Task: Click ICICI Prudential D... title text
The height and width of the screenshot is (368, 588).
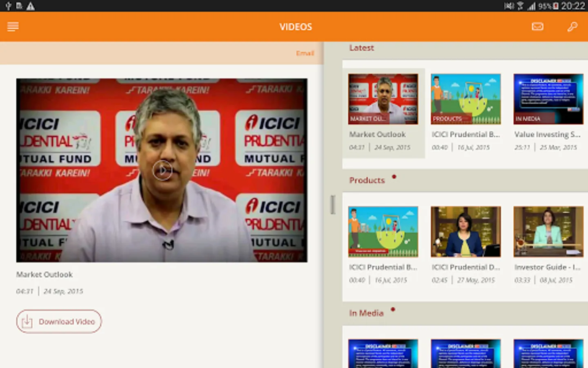Action: coord(465,267)
